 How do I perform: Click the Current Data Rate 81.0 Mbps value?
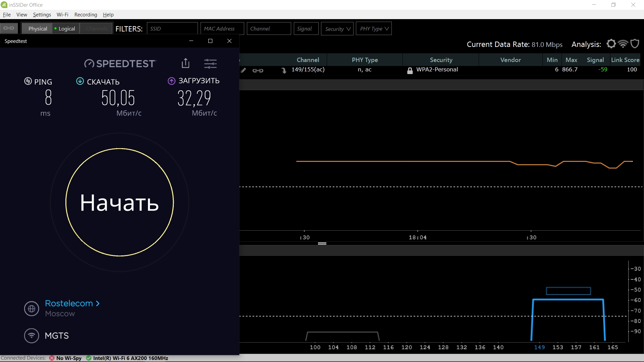547,45
